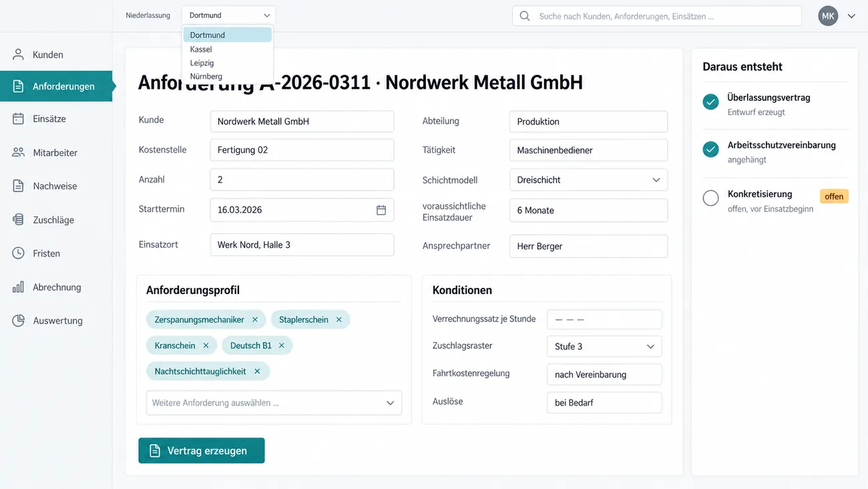Toggle the Arbeitsschutzvereinbarung check mark
The image size is (868, 489).
[710, 149]
